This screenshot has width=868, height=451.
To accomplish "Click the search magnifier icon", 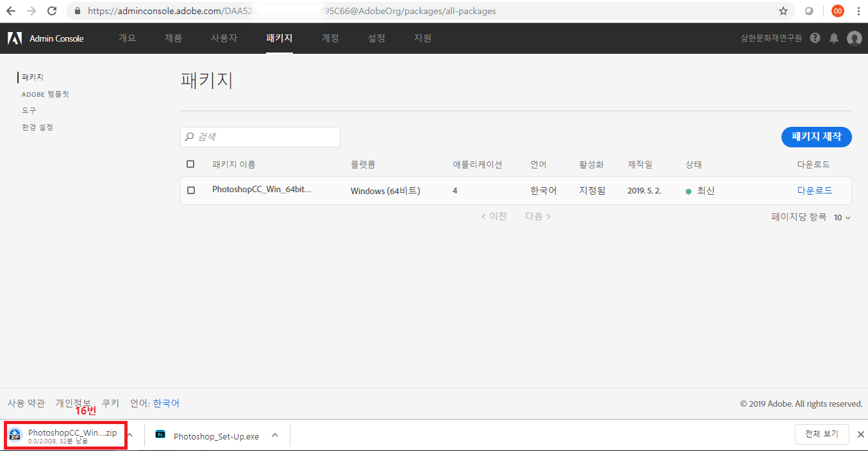I will (x=190, y=137).
